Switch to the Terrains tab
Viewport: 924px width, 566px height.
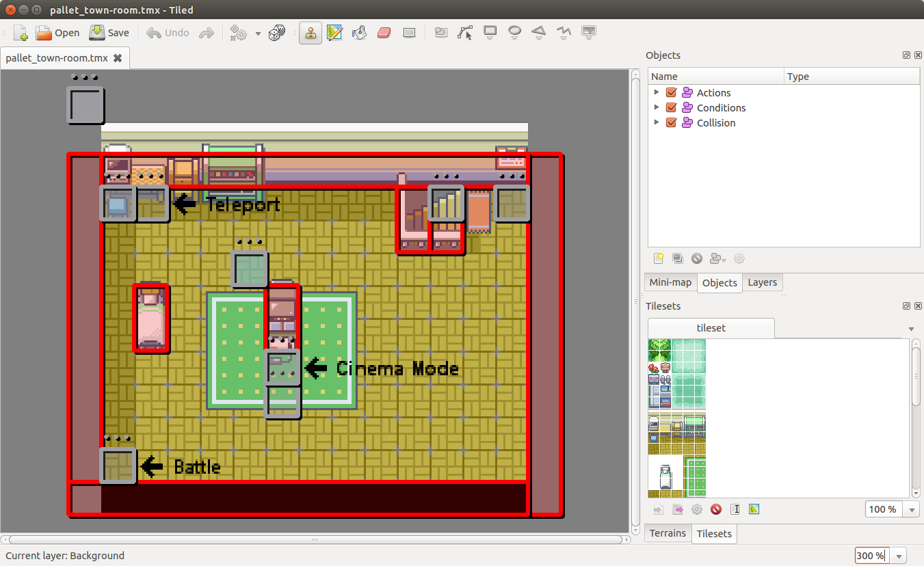pos(668,533)
